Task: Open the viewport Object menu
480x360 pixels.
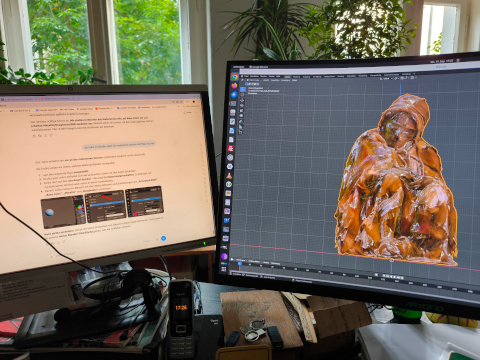Action: [x=294, y=80]
